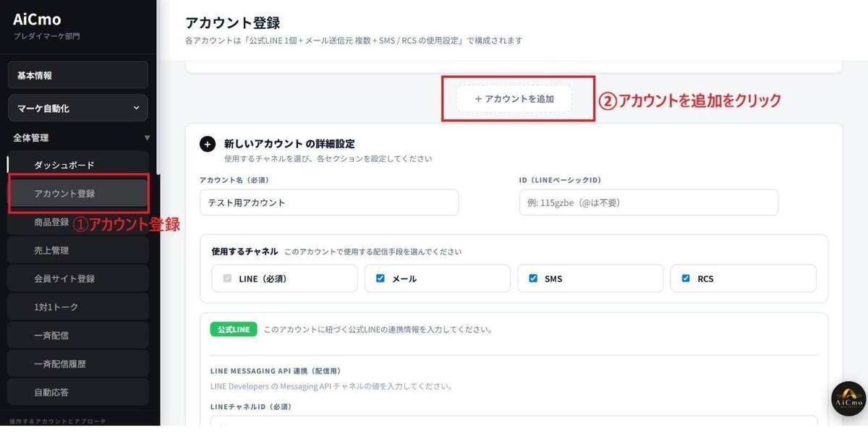This screenshot has width=868, height=441.
Task: Click the AiCmo logo in sidebar
Action: point(37,20)
